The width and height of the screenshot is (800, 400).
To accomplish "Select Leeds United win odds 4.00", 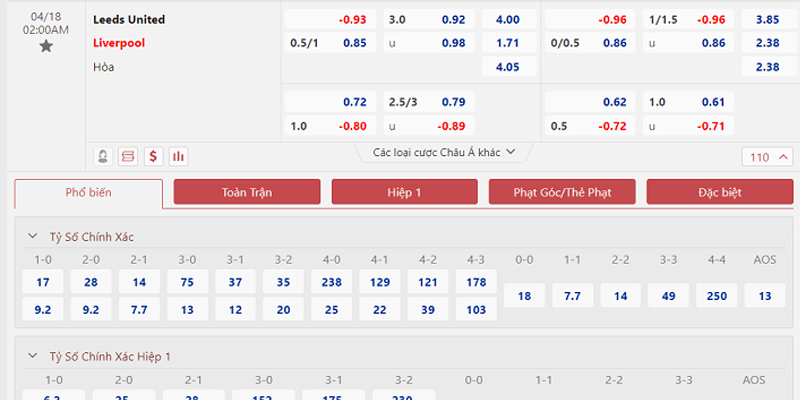I will pyautogui.click(x=509, y=19).
